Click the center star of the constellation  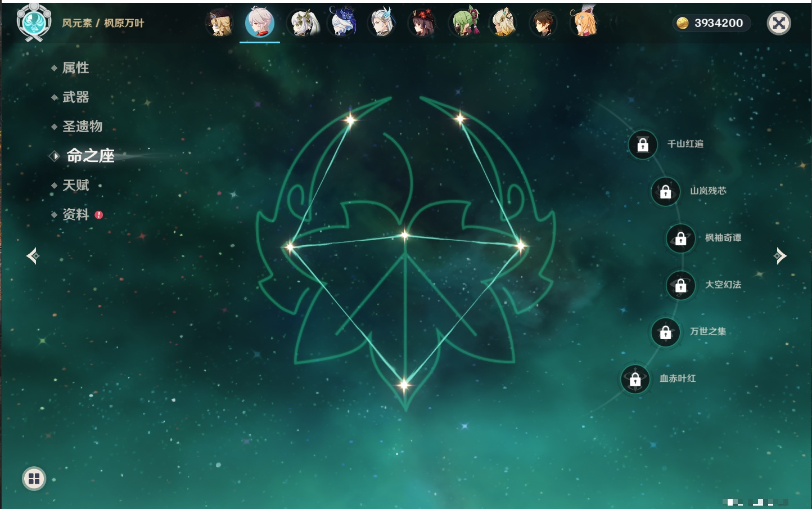(x=405, y=235)
